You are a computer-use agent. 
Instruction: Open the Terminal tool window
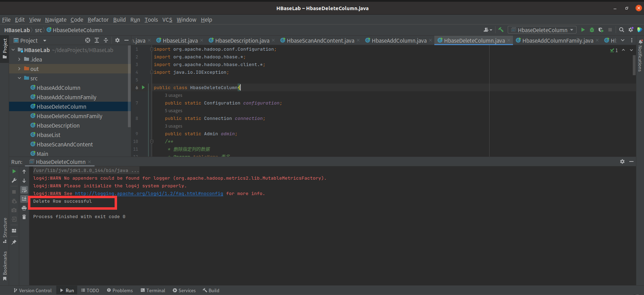153,290
